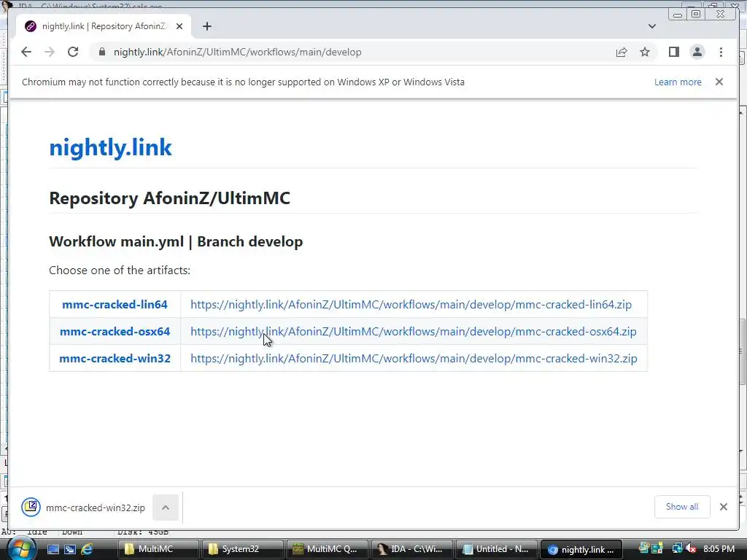Expand download item options chevron

click(x=166, y=507)
